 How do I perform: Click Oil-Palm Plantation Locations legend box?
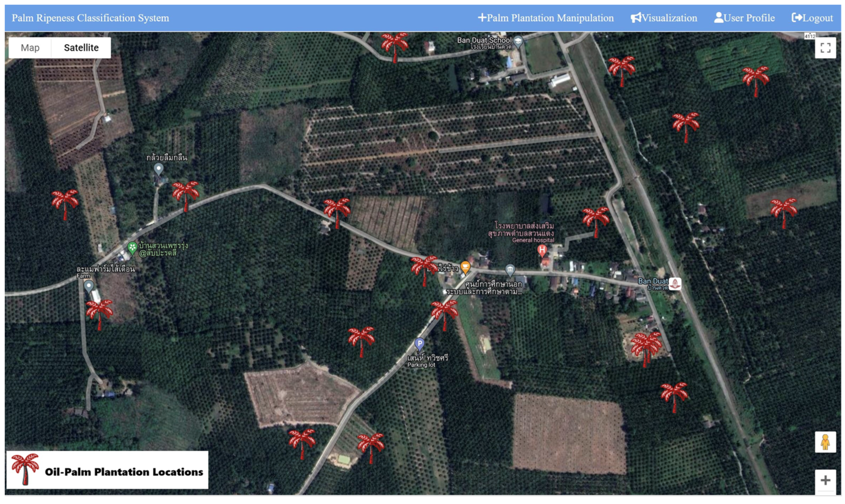click(x=107, y=470)
